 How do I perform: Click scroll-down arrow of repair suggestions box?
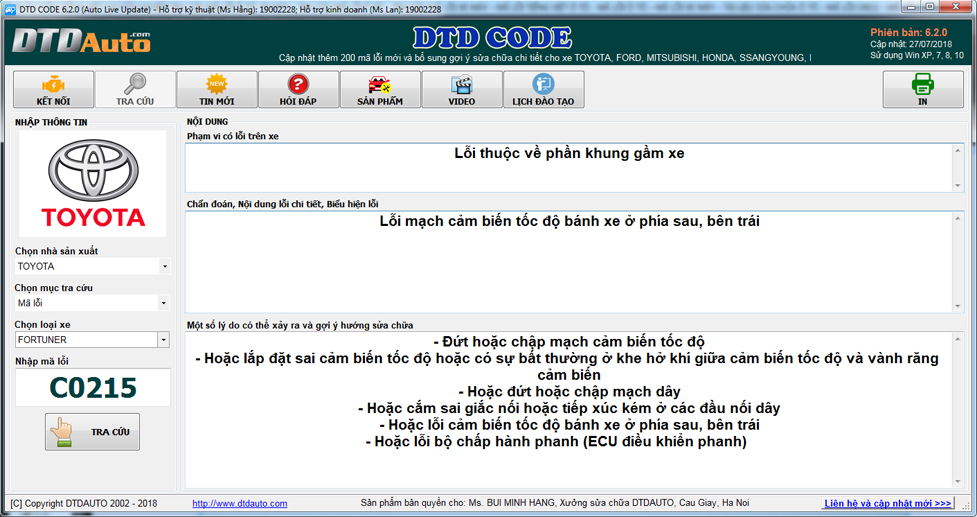click(958, 481)
